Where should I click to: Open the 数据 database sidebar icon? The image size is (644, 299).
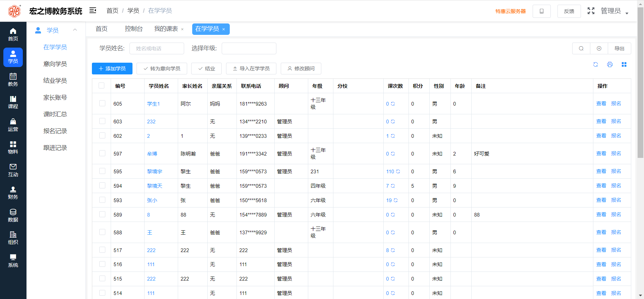coord(13,216)
